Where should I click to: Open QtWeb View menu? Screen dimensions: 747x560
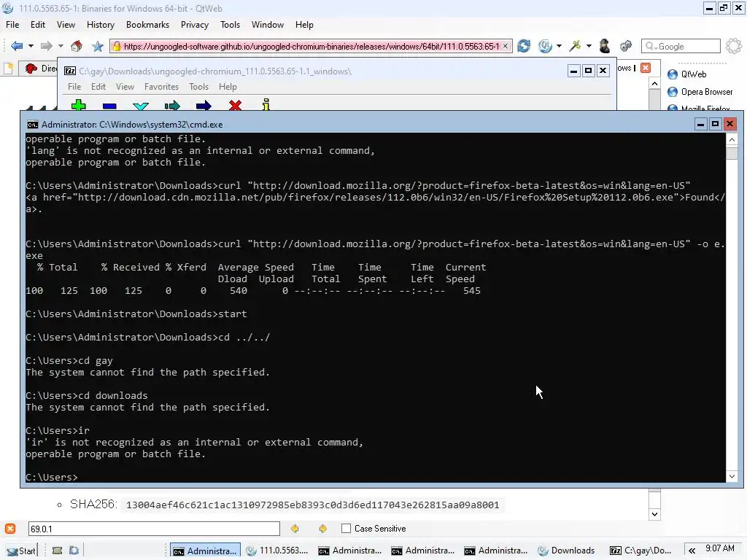66,25
